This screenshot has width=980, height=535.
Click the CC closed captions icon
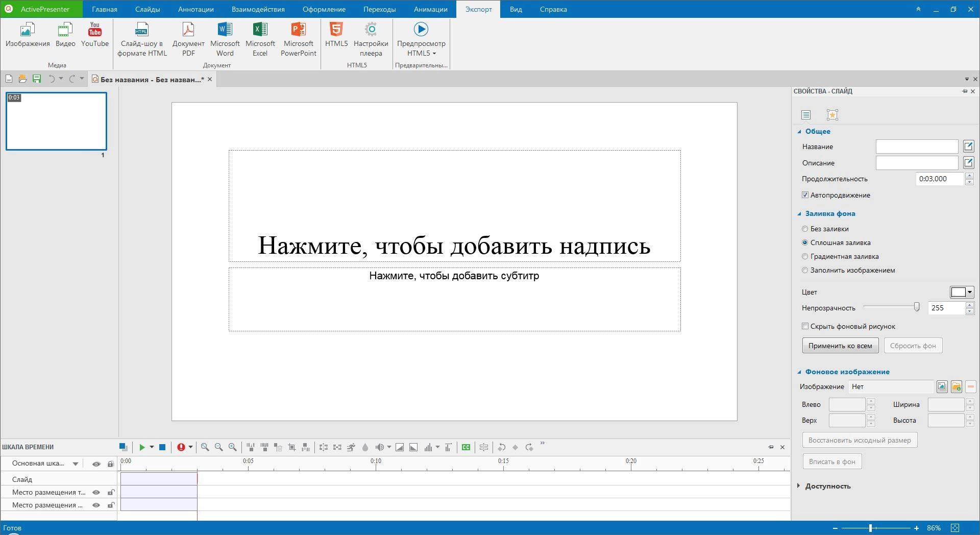click(x=466, y=447)
